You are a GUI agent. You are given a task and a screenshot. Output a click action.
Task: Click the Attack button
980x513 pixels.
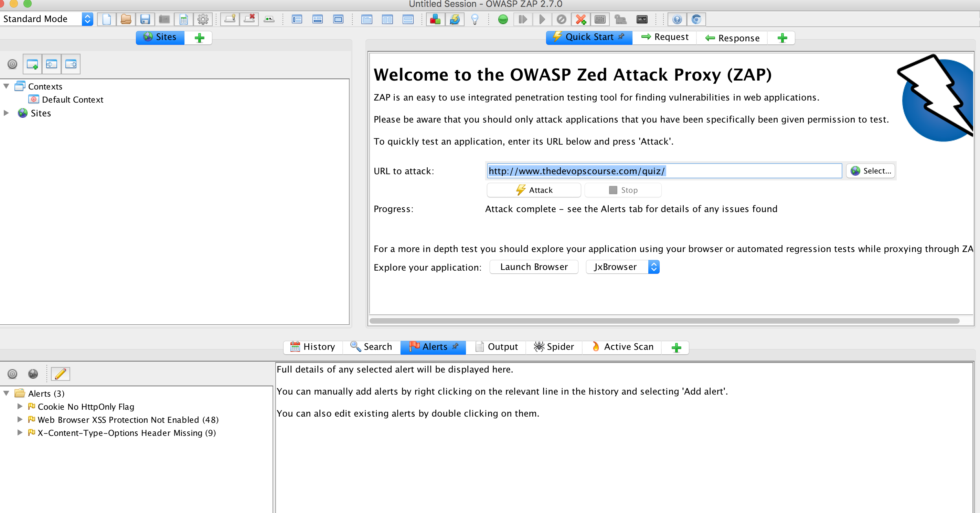(x=534, y=190)
